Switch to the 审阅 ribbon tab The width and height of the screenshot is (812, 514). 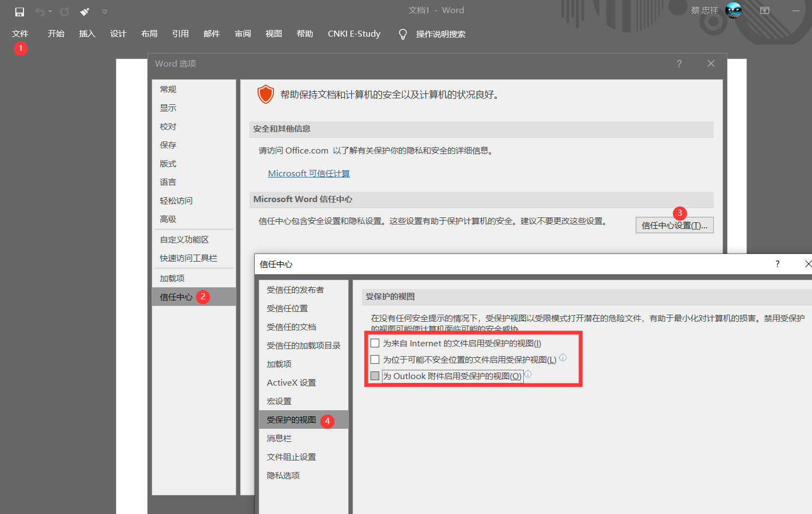[x=243, y=34]
